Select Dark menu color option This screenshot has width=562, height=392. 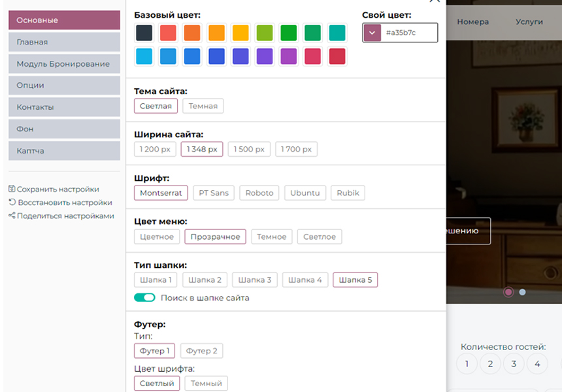pyautogui.click(x=271, y=237)
